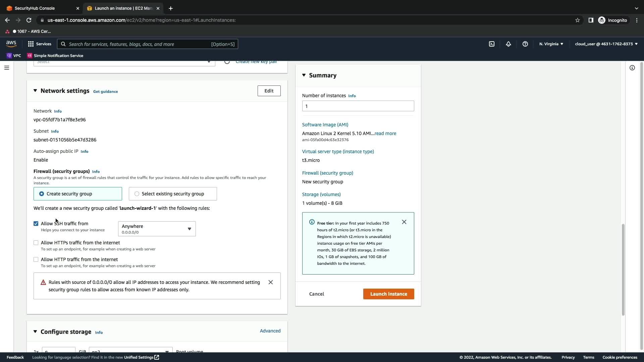The width and height of the screenshot is (644, 362).
Task: Enable Allow HTTPs traffic from the internet
Action: [x=36, y=243]
